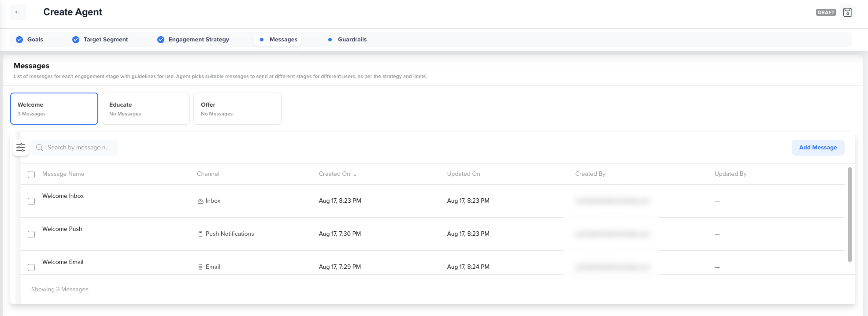Viewport: 868px width, 316px height.
Task: Toggle the select-all messages checkbox
Action: (31, 175)
